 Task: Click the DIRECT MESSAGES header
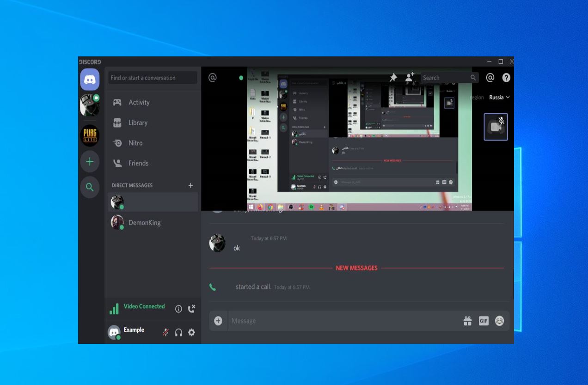click(x=132, y=185)
